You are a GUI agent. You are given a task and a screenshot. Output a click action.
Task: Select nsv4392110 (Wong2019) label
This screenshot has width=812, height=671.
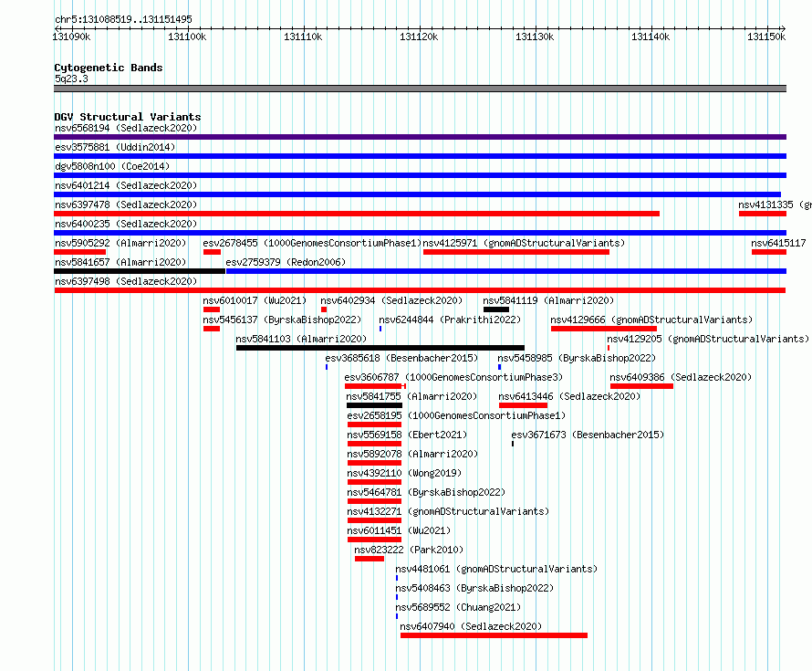[404, 473]
